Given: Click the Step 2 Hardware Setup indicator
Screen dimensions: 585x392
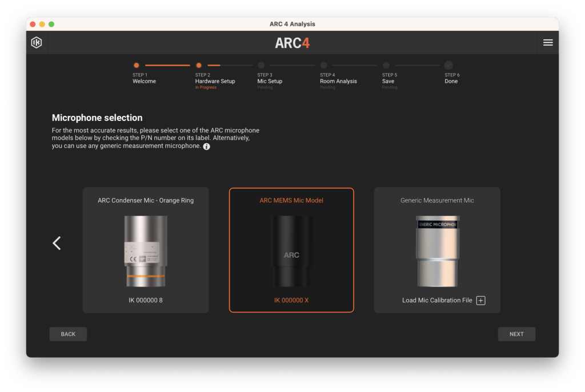Looking at the screenshot, I should [x=199, y=66].
